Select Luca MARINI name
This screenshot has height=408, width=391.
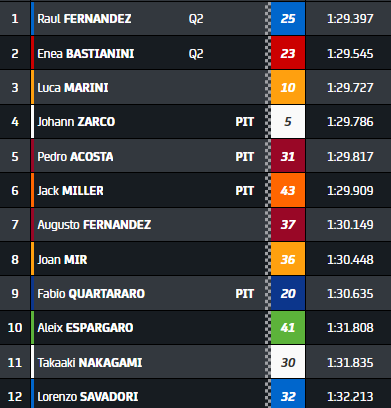point(73,88)
